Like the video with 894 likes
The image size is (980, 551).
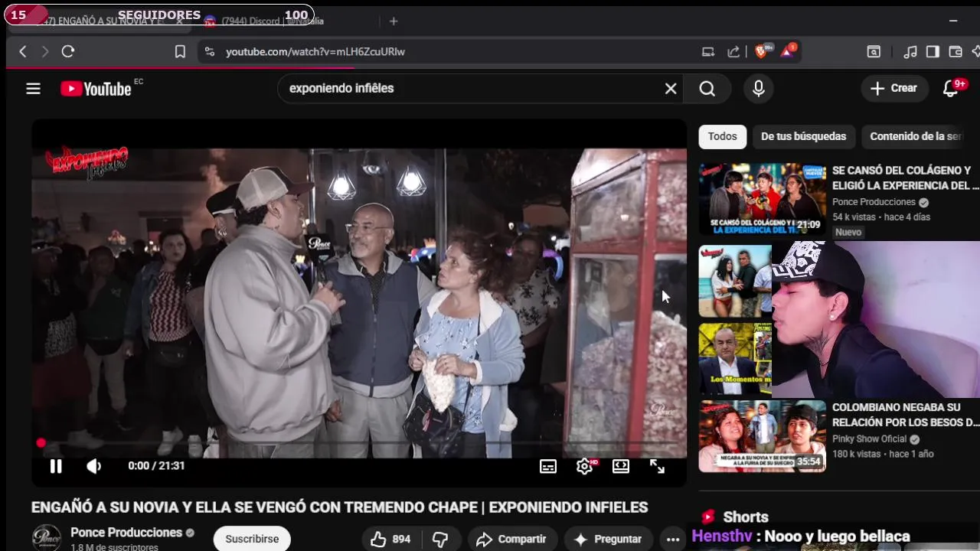392,539
